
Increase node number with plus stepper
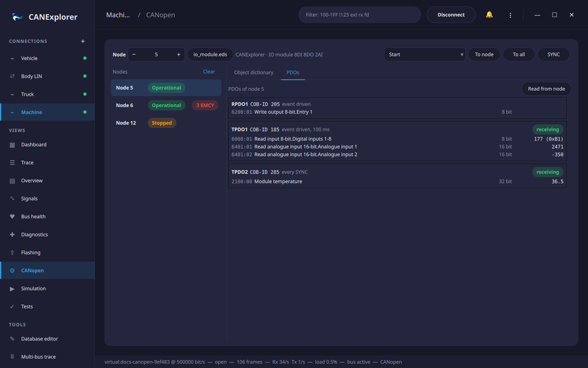pyautogui.click(x=178, y=54)
